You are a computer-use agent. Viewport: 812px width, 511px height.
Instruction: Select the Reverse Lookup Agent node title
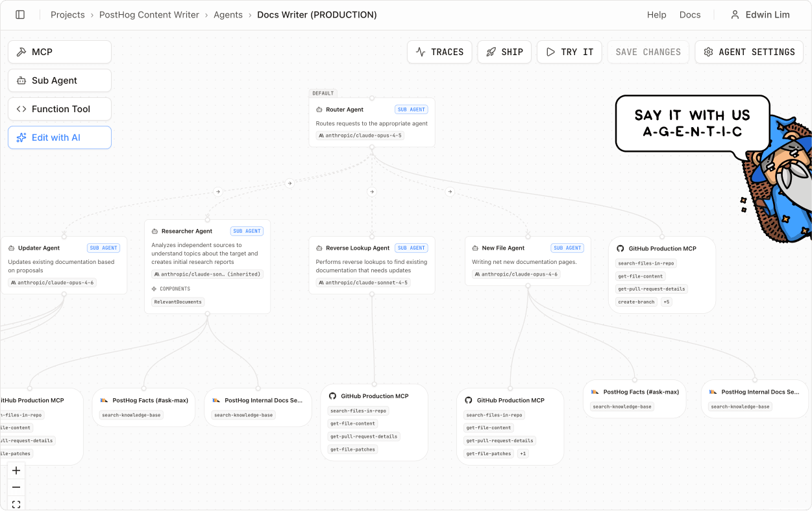click(358, 248)
